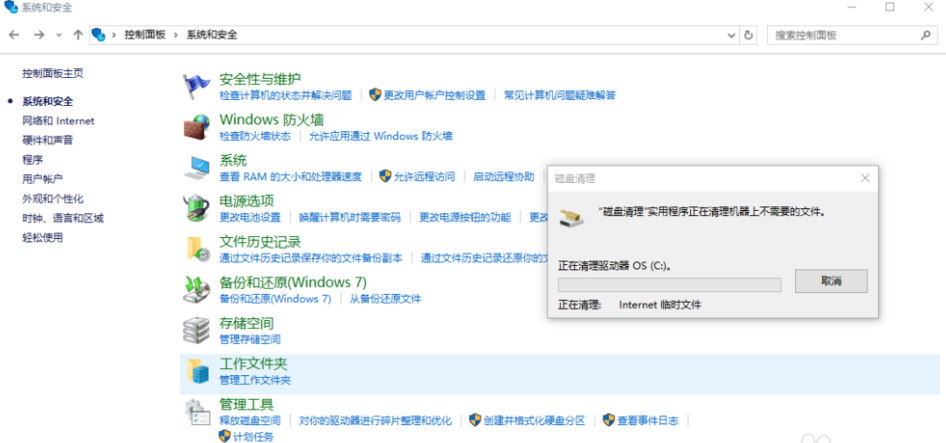946x443 pixels.
Task: Select 时钟、语言和区域 in sidebar
Action: pyautogui.click(x=63, y=218)
